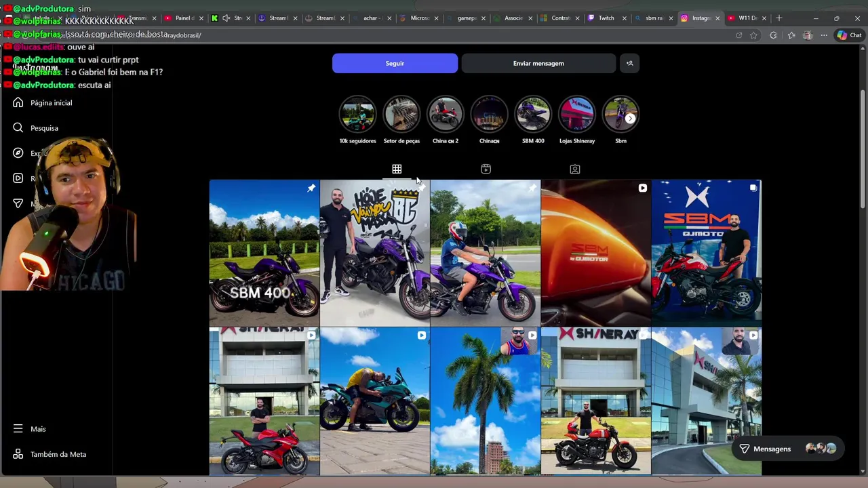Open the orange SBM fuel tank reel
The image size is (868, 488).
[595, 253]
